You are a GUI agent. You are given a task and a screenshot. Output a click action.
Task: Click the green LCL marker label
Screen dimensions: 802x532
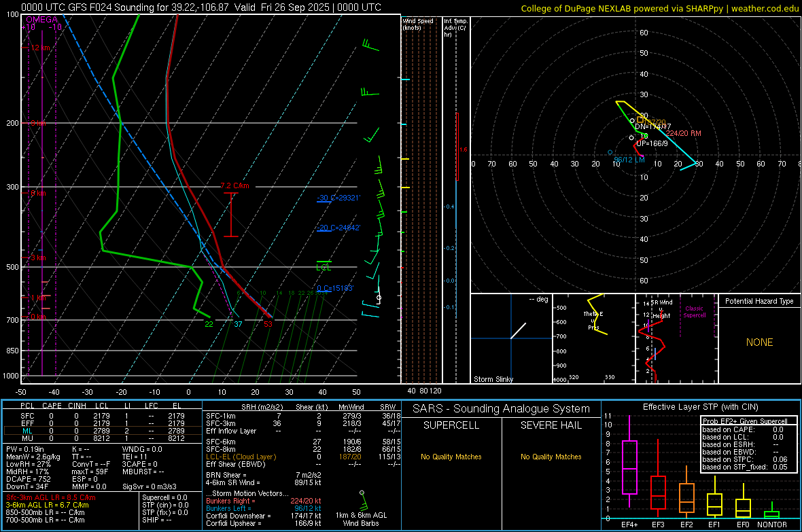click(324, 268)
